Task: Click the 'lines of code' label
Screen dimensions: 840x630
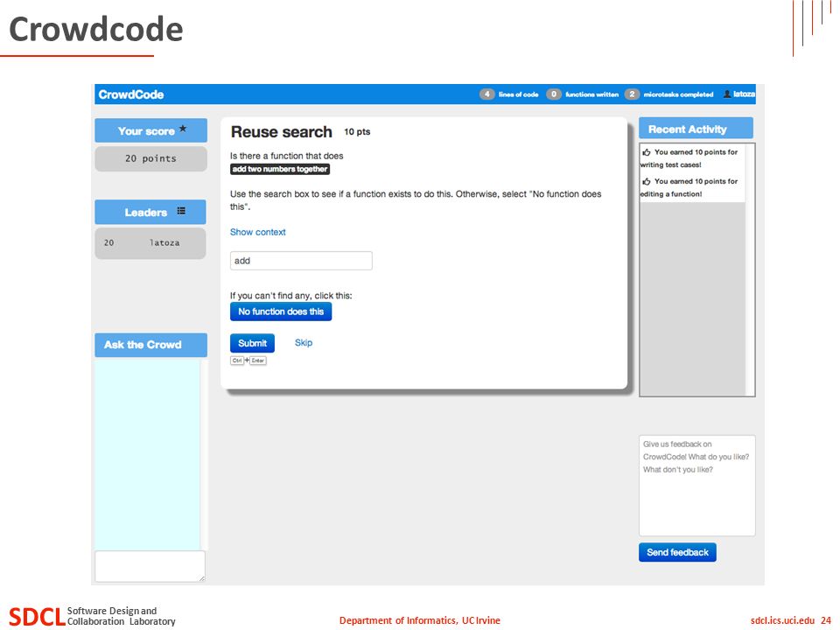Action: pos(518,94)
